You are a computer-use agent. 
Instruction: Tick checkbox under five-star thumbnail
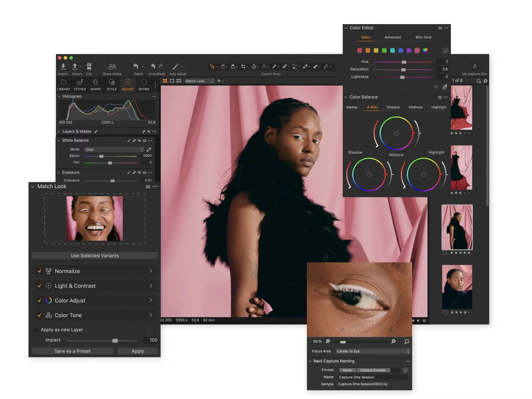[x=445, y=253]
